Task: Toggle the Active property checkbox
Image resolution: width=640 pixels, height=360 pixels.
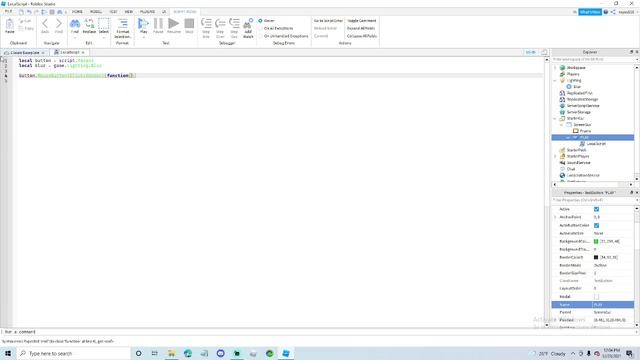Action: [x=596, y=209]
